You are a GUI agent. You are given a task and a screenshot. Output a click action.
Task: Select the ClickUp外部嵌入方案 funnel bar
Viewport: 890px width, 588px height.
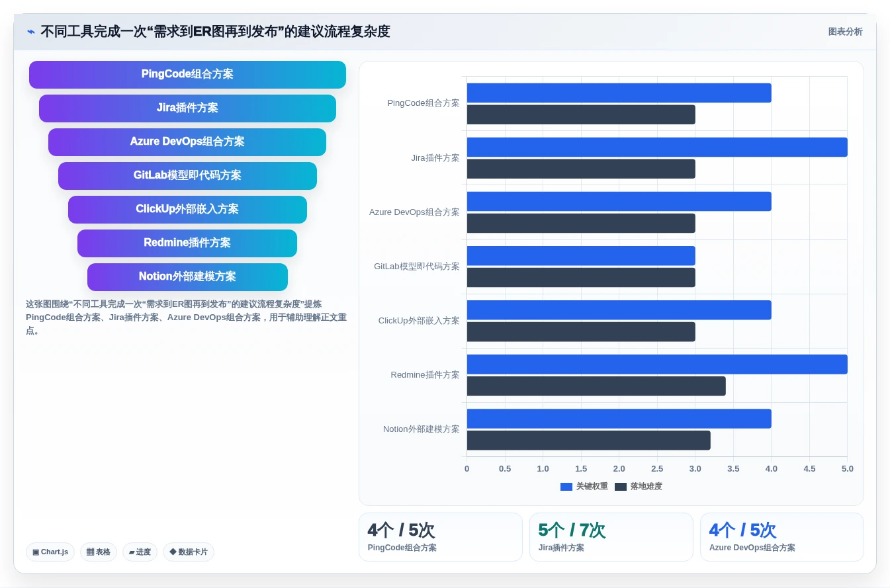pyautogui.click(x=187, y=209)
